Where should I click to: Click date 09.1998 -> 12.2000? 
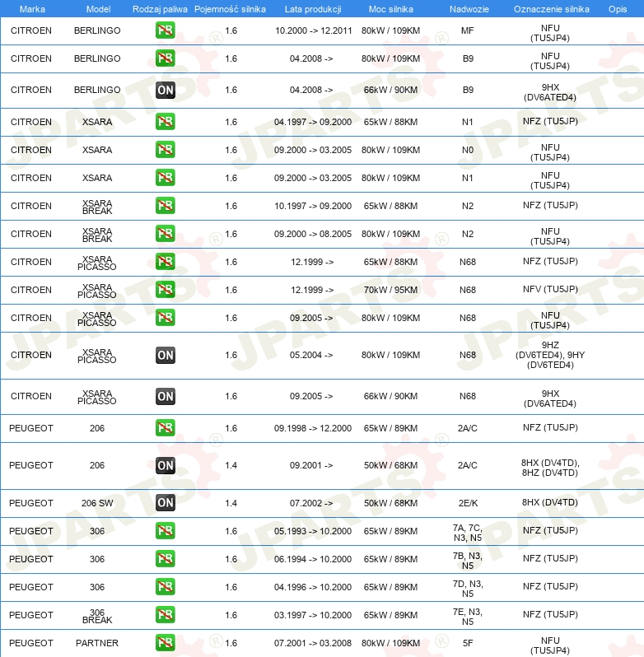click(x=313, y=428)
